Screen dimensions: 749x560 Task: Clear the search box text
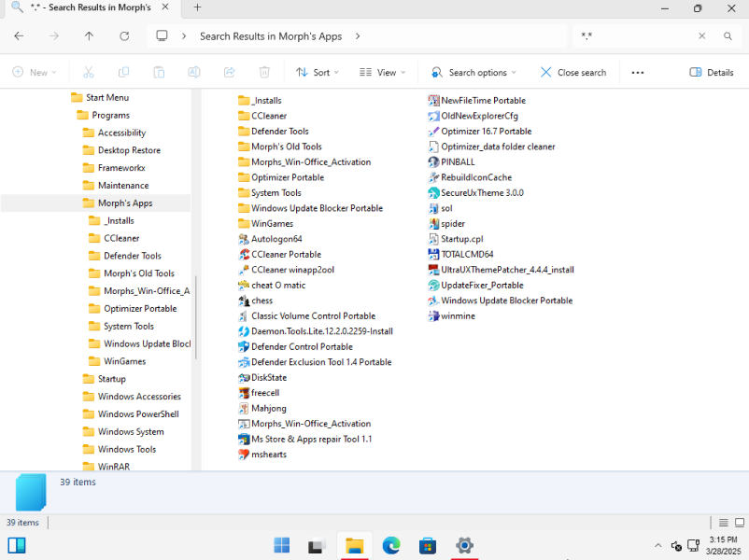[x=701, y=35]
